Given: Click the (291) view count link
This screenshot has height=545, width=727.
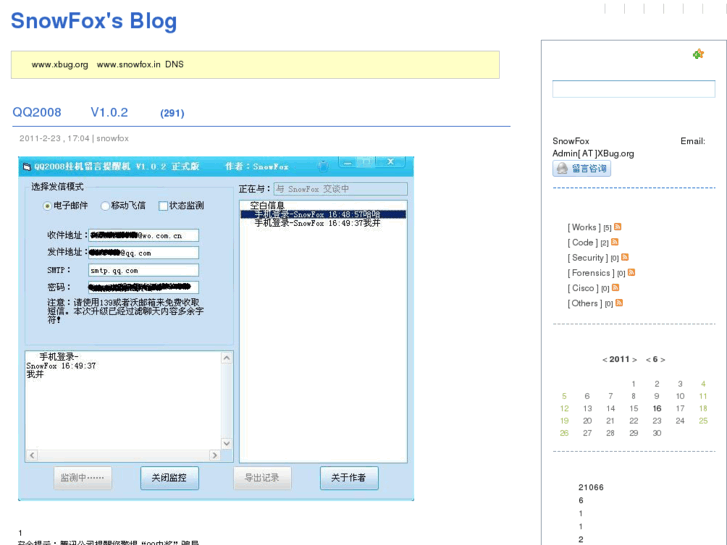Looking at the screenshot, I should (172, 113).
